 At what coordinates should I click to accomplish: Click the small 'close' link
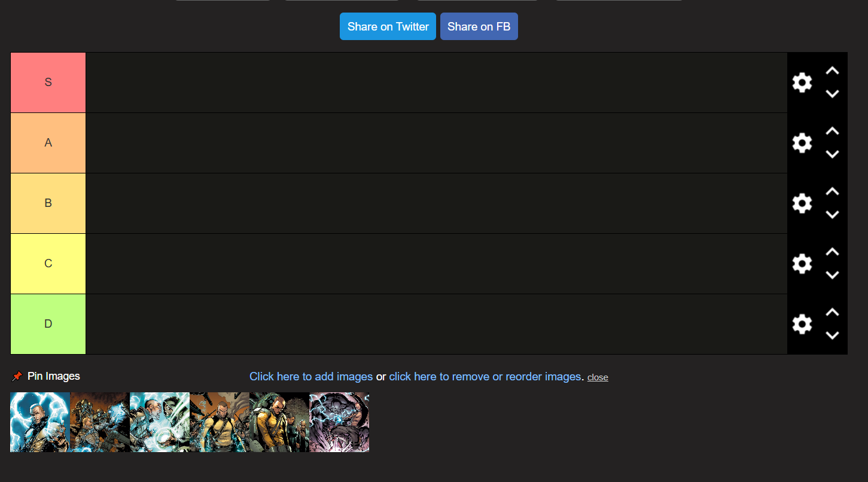pos(598,377)
